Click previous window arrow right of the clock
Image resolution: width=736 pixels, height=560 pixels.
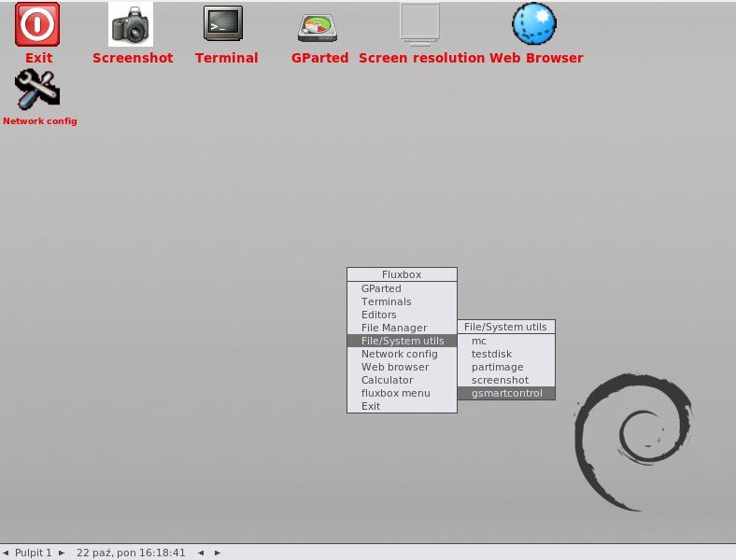201,553
